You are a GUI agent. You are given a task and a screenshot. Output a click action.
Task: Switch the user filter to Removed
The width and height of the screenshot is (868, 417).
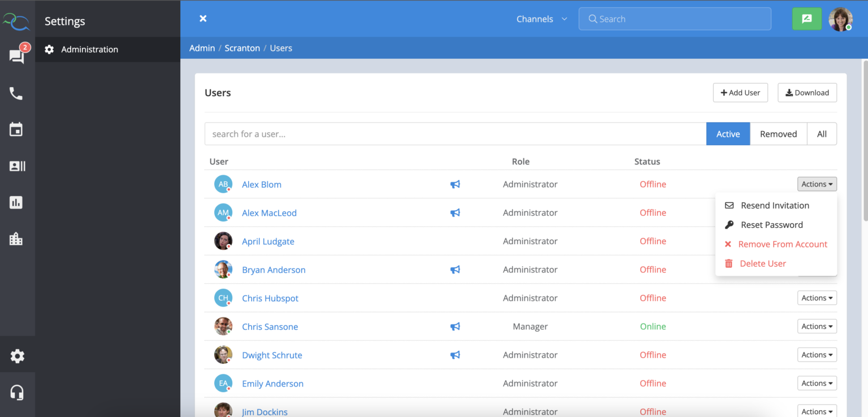click(x=778, y=134)
